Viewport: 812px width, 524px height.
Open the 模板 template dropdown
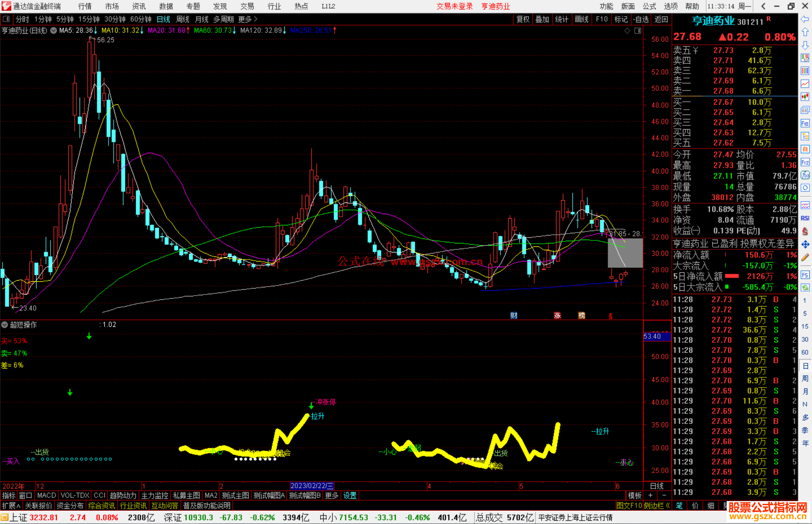point(635,495)
